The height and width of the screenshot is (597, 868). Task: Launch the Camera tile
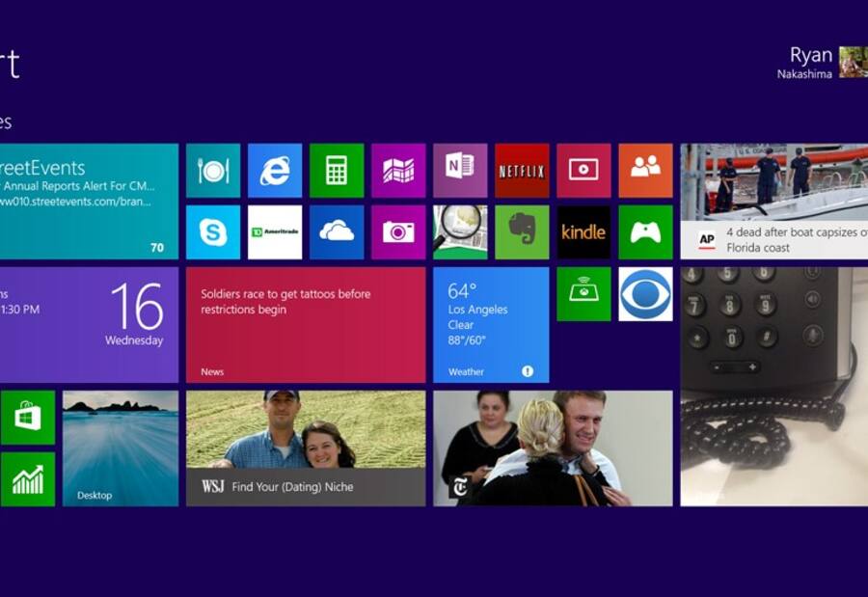tap(398, 232)
